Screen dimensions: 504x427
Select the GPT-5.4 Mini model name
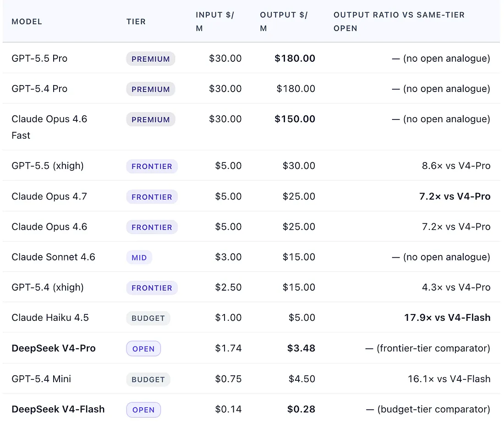41,379
